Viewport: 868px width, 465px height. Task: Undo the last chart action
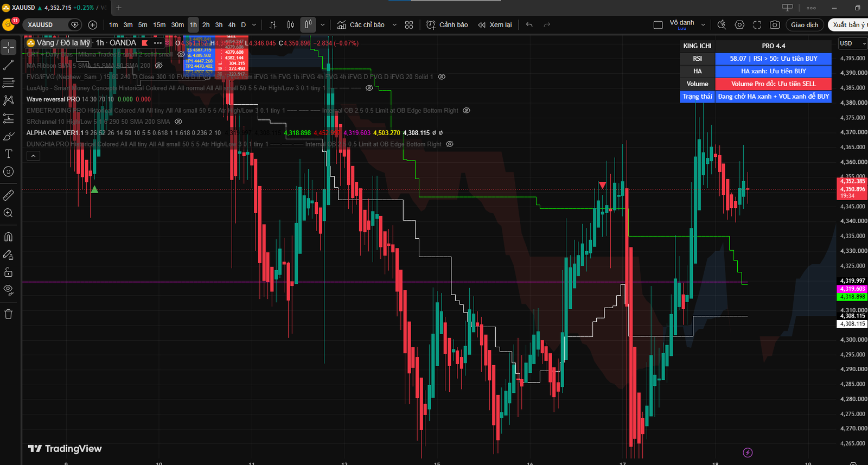pos(529,25)
